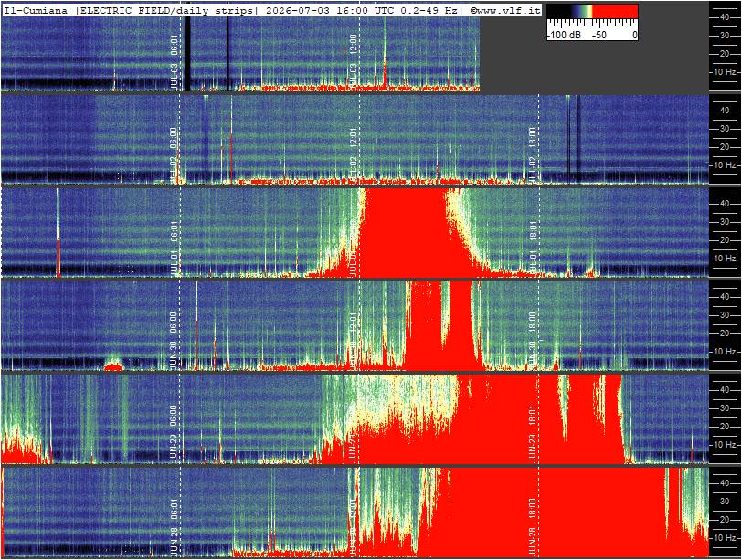The height and width of the screenshot is (560, 742).
Task: Click the 30 frequency tick in JUL 02 strip
Action: coord(724,129)
